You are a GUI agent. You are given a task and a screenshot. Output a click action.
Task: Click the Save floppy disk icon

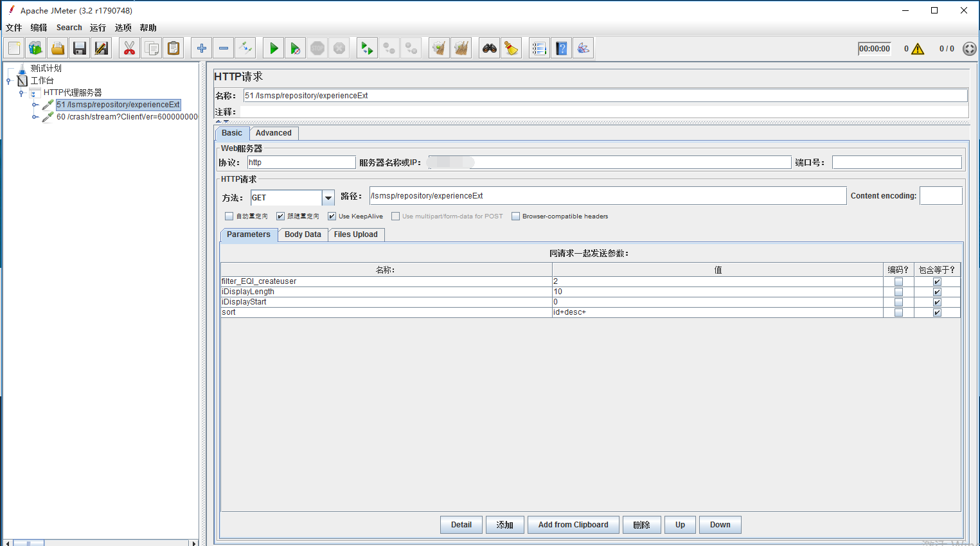tap(80, 48)
